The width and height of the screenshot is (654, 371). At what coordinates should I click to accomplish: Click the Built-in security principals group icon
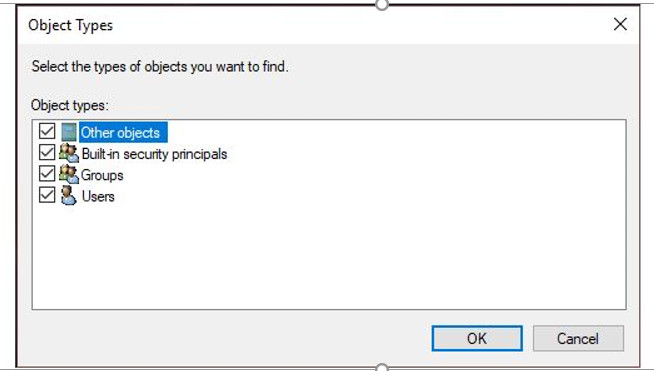point(69,153)
